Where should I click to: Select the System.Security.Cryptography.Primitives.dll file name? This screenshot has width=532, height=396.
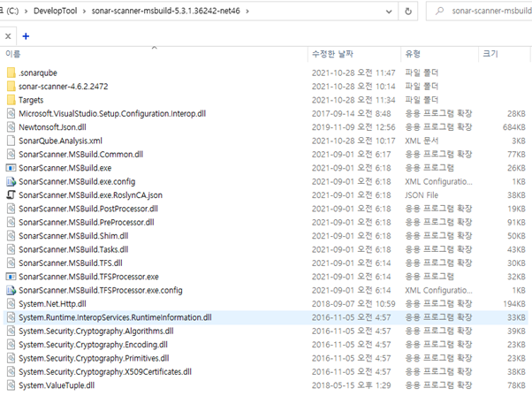tap(94, 358)
